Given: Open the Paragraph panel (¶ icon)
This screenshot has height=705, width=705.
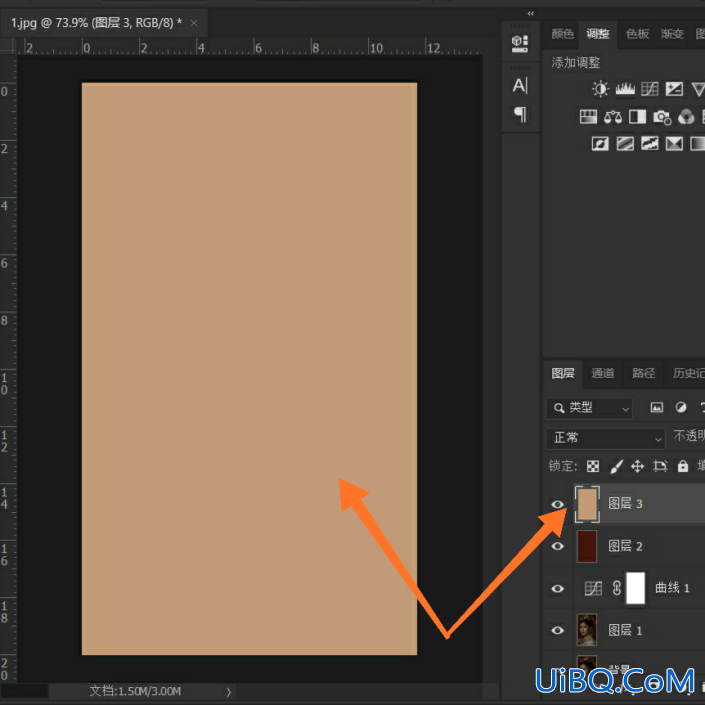Looking at the screenshot, I should tap(520, 114).
